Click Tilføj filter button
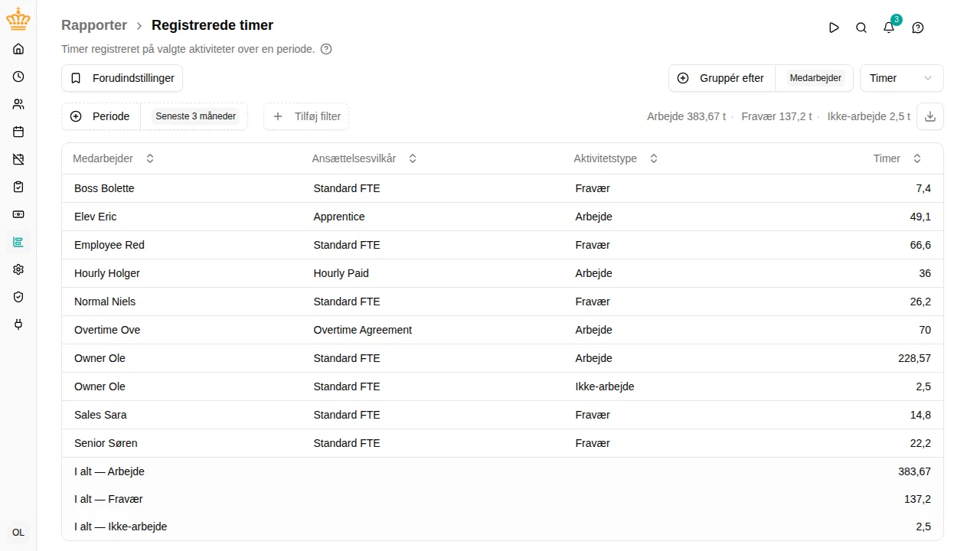Screen dimensions: 980x551 tap(306, 116)
